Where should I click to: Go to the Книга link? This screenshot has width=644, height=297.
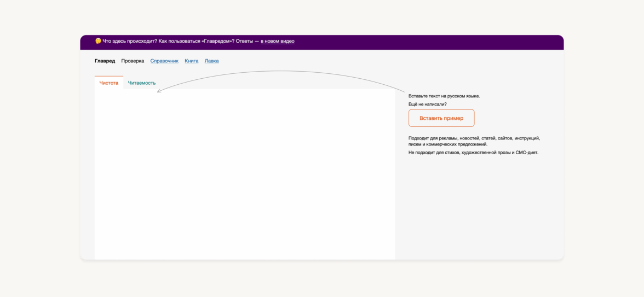pos(191,61)
